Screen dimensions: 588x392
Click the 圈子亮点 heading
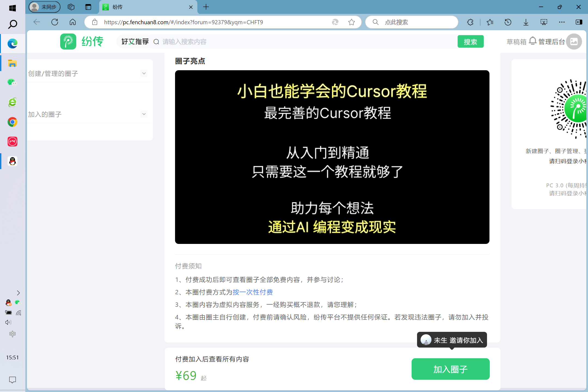pyautogui.click(x=190, y=61)
